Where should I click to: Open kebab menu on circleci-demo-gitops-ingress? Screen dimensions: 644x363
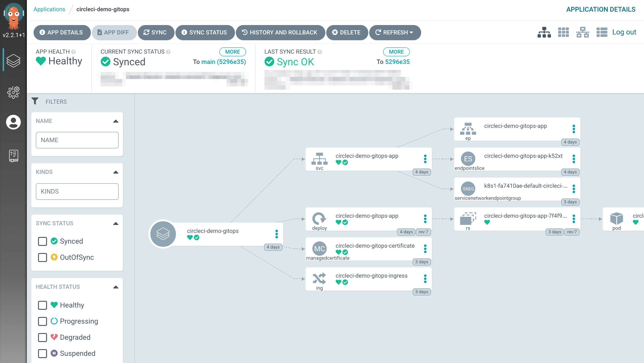425,279
